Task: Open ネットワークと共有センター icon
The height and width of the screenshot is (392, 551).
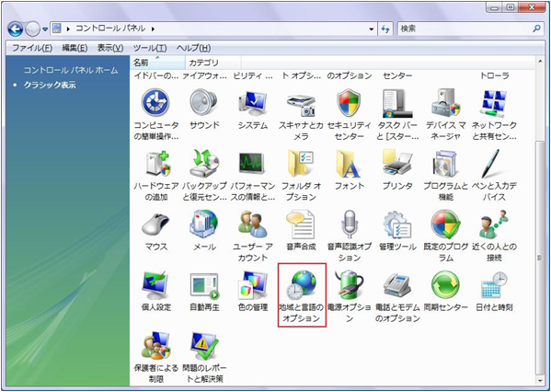Action: [x=494, y=103]
